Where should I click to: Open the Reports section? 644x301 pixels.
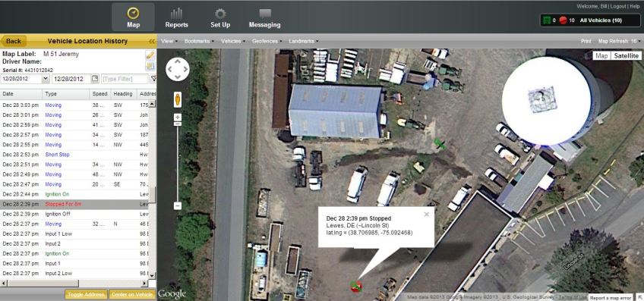(177, 17)
